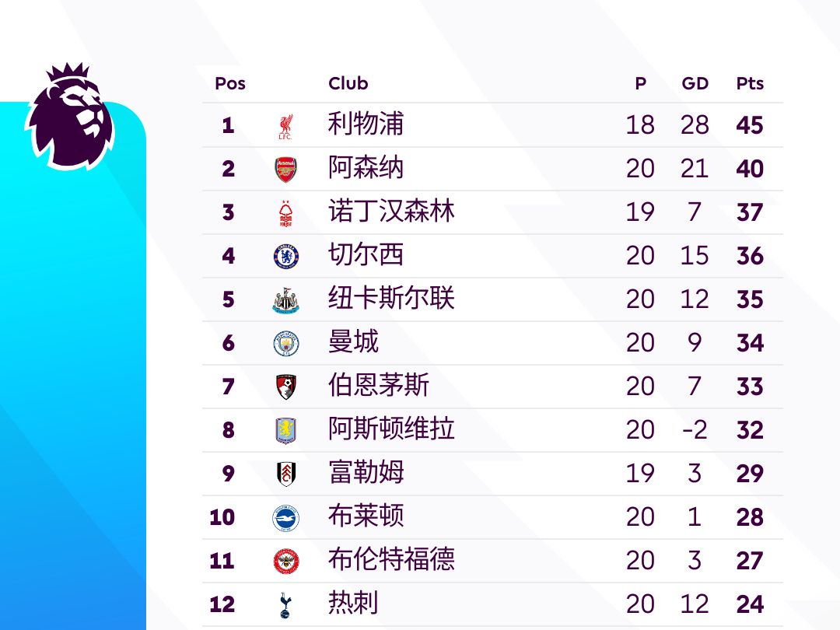Select the Fulham club badge

click(x=285, y=474)
